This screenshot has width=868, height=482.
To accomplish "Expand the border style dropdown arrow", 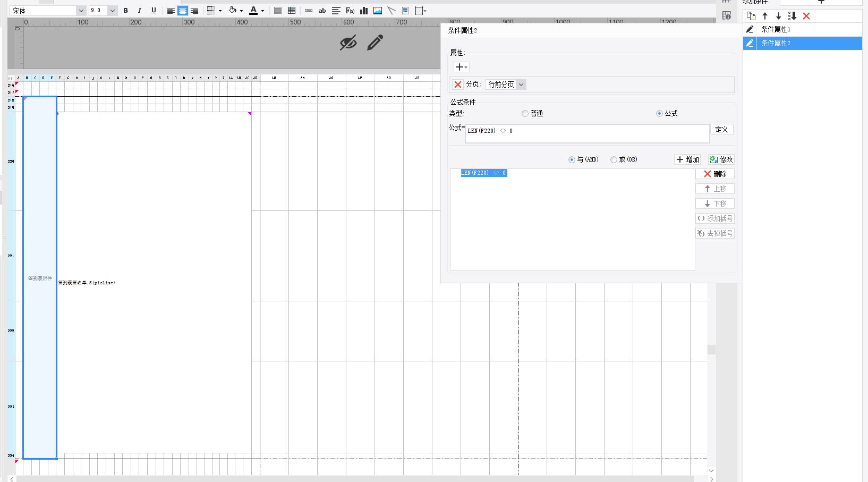I will click(x=220, y=11).
